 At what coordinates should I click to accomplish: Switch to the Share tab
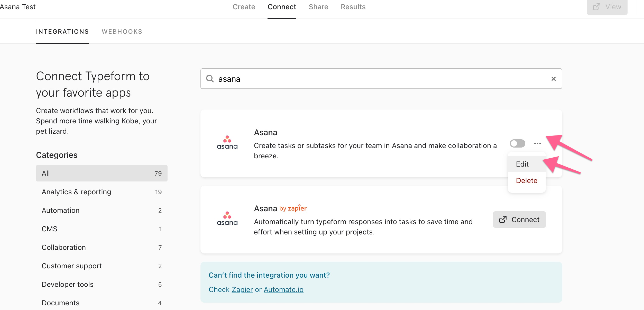pyautogui.click(x=318, y=7)
